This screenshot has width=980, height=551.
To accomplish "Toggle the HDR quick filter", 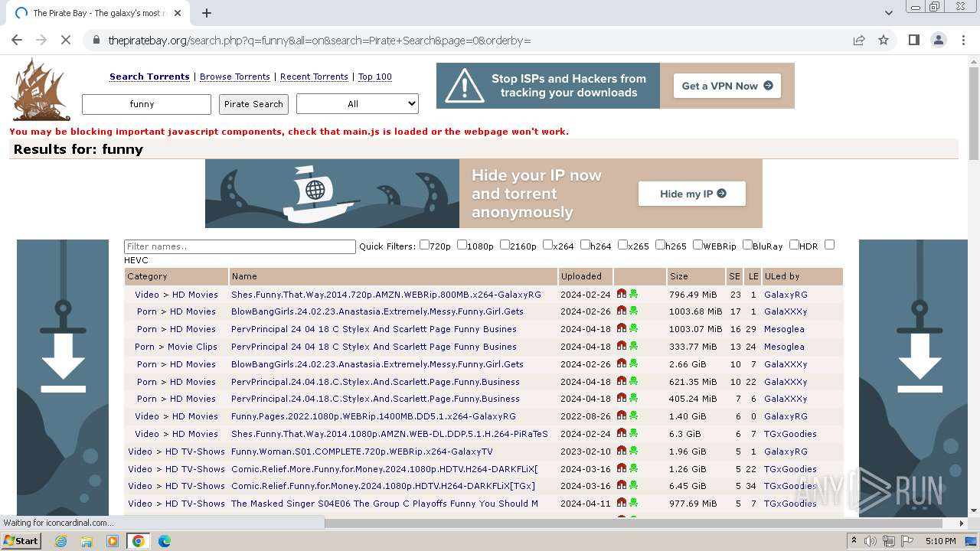I will point(794,245).
